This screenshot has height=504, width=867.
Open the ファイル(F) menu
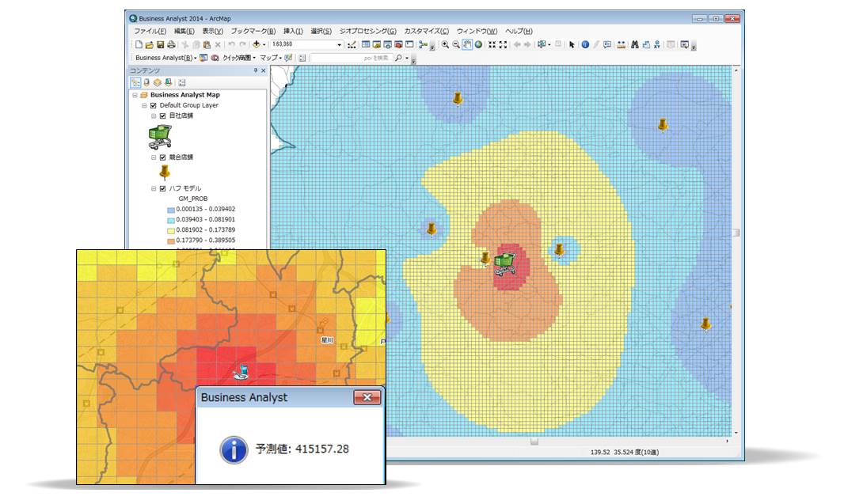click(150, 32)
